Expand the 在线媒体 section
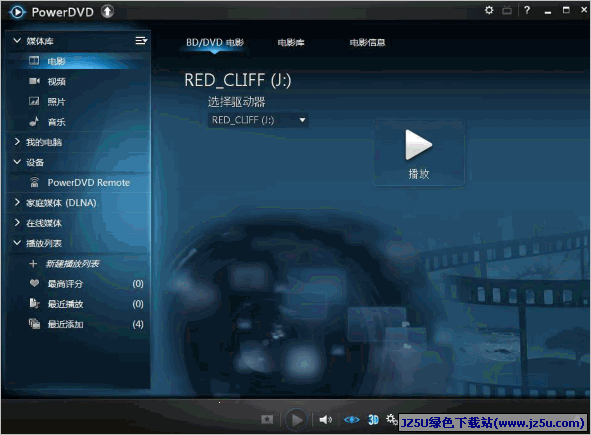 click(17, 223)
